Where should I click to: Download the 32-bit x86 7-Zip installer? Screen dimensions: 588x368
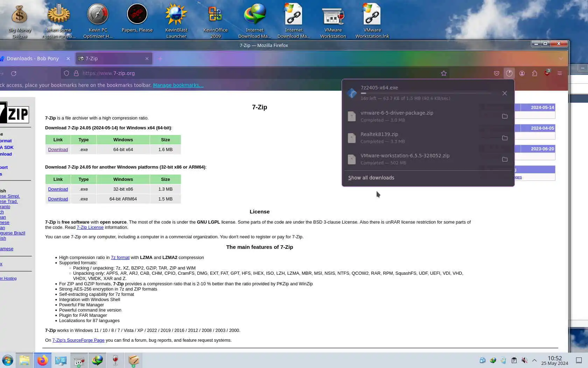pyautogui.click(x=58, y=189)
